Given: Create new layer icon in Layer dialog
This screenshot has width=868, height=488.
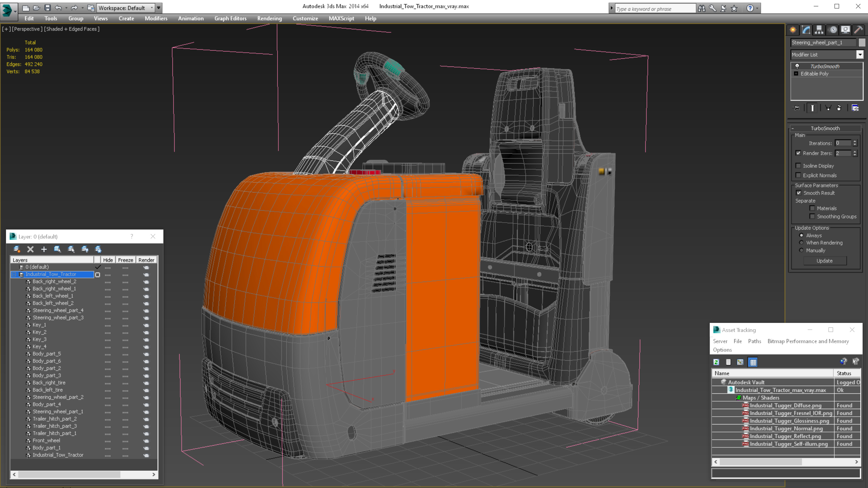Looking at the screenshot, I should pos(17,249).
